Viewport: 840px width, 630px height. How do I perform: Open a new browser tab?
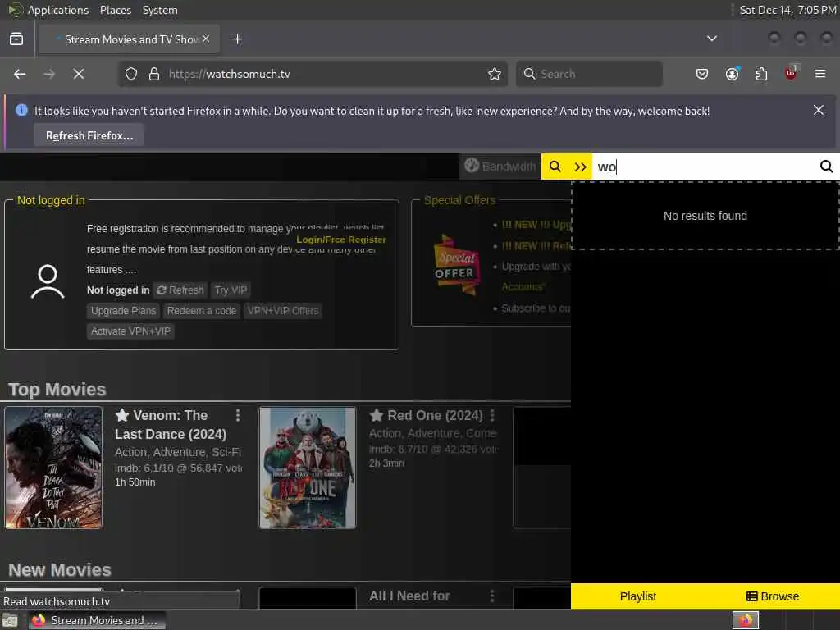(x=238, y=39)
